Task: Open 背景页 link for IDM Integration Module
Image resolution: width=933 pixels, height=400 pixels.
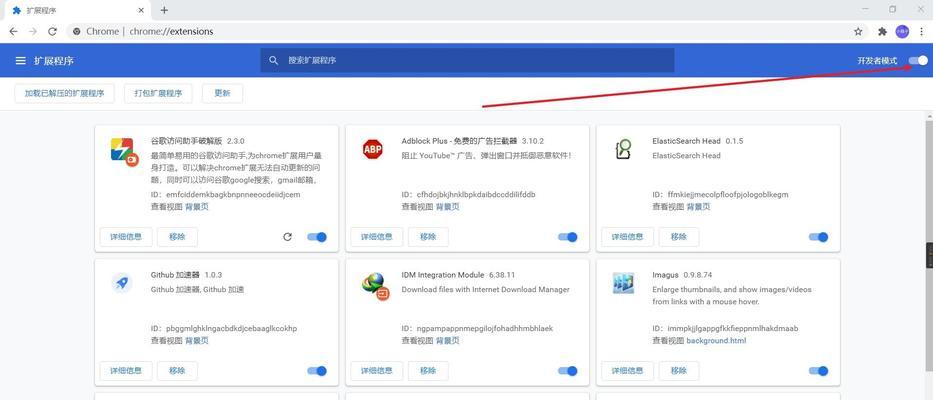Action: click(447, 341)
